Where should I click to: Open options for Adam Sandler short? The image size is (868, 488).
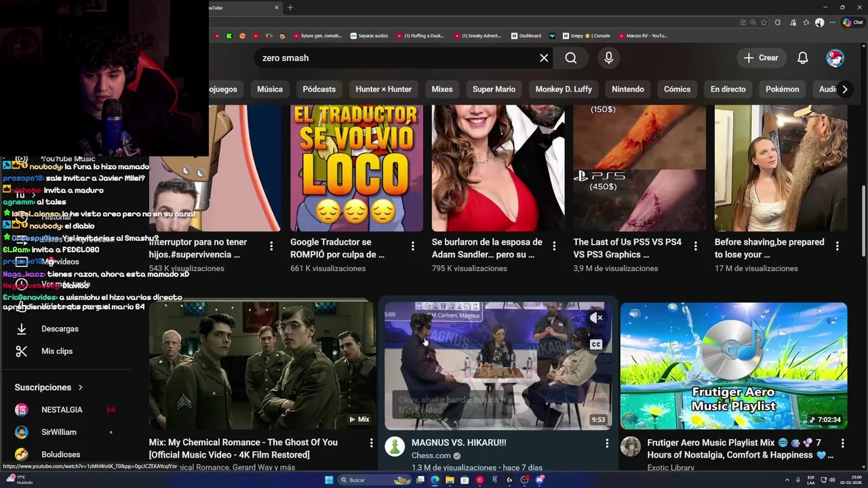coord(554,246)
